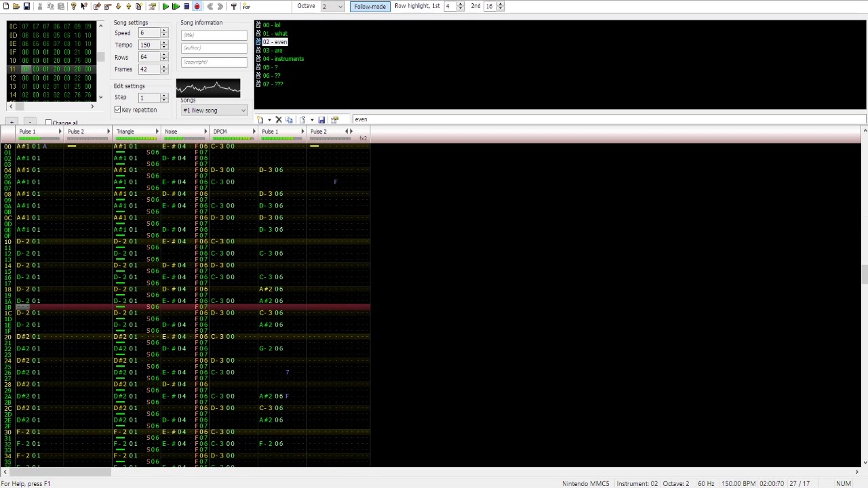Click the Paste toolbar icon

coord(61,6)
